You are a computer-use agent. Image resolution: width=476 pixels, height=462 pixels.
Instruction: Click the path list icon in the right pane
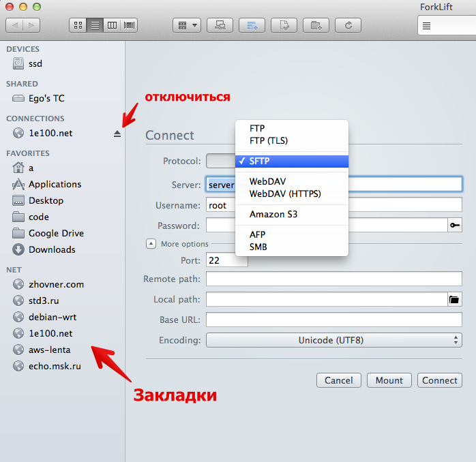tap(426, 26)
